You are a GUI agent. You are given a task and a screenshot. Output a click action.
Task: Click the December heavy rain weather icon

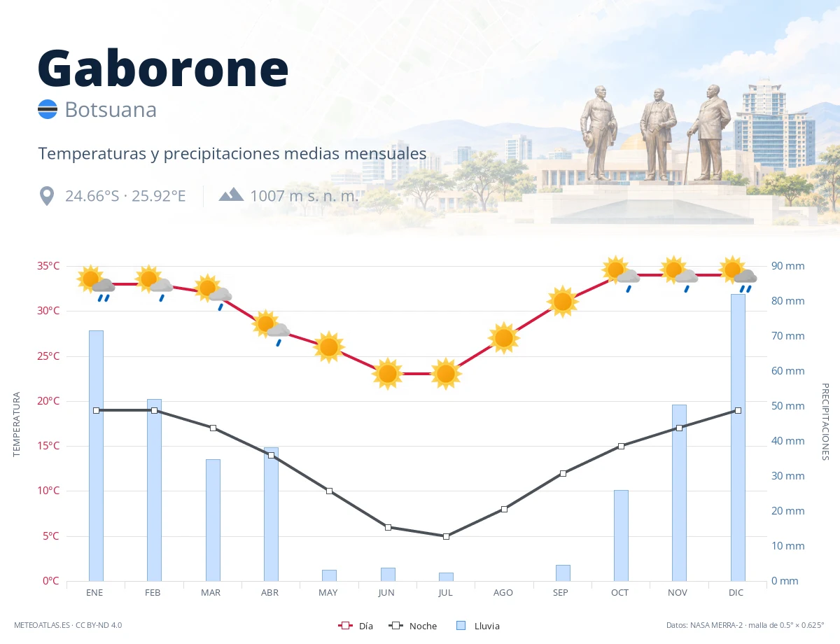pyautogui.click(x=738, y=274)
